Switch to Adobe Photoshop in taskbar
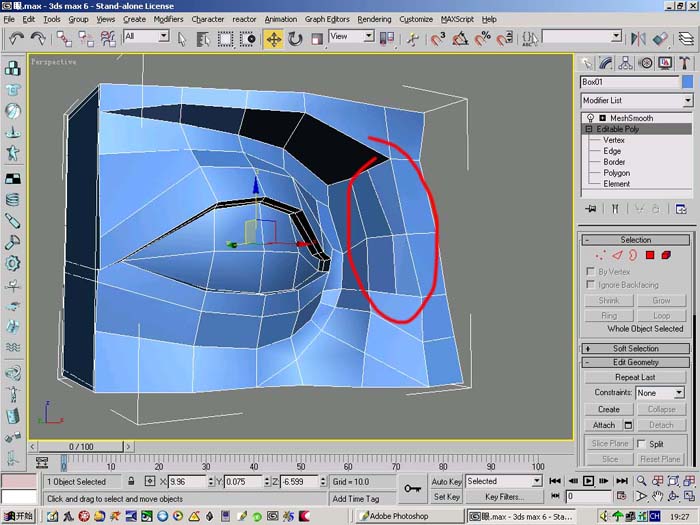This screenshot has width=700, height=525. point(409,516)
